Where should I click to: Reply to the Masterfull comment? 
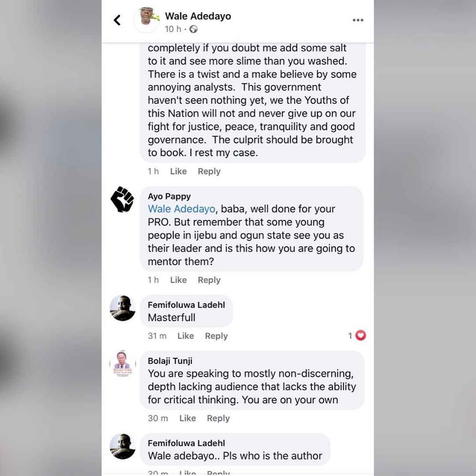(216, 336)
